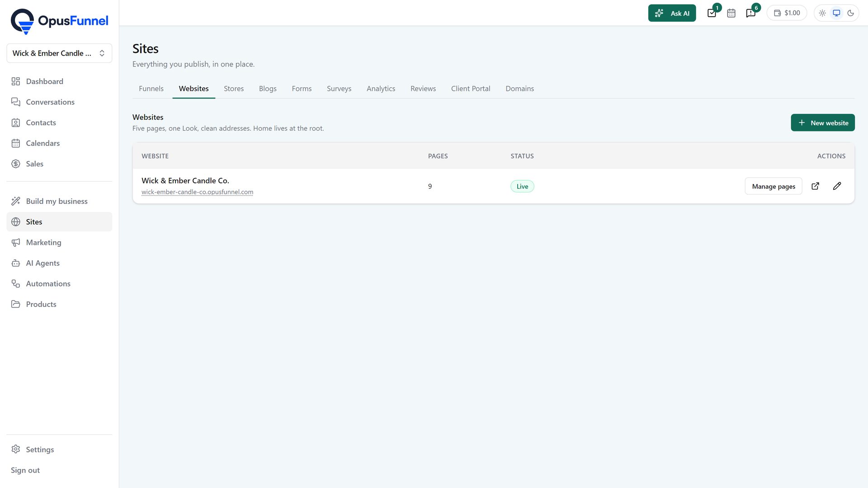Open Automations in sidebar
This screenshot has height=488, width=868.
59,284
